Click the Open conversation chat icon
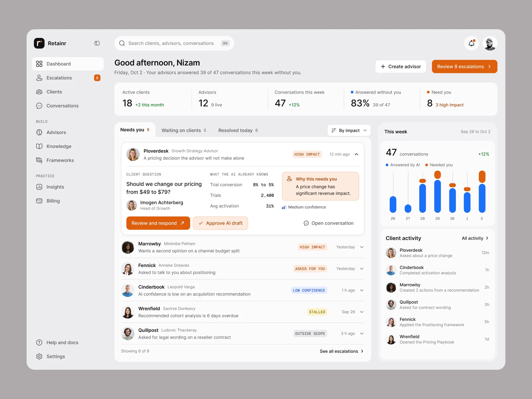The height and width of the screenshot is (399, 532). pos(306,223)
